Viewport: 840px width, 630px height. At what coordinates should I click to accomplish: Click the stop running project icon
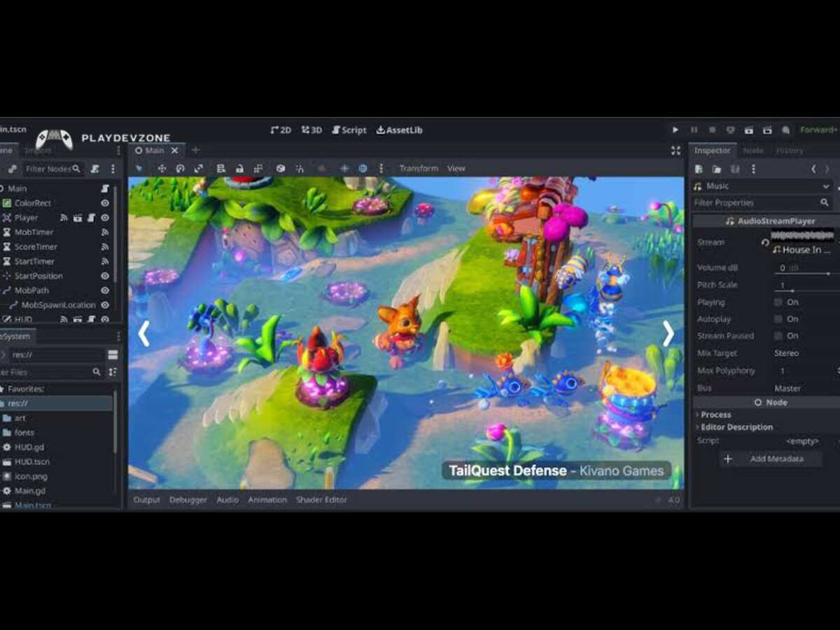(712, 130)
